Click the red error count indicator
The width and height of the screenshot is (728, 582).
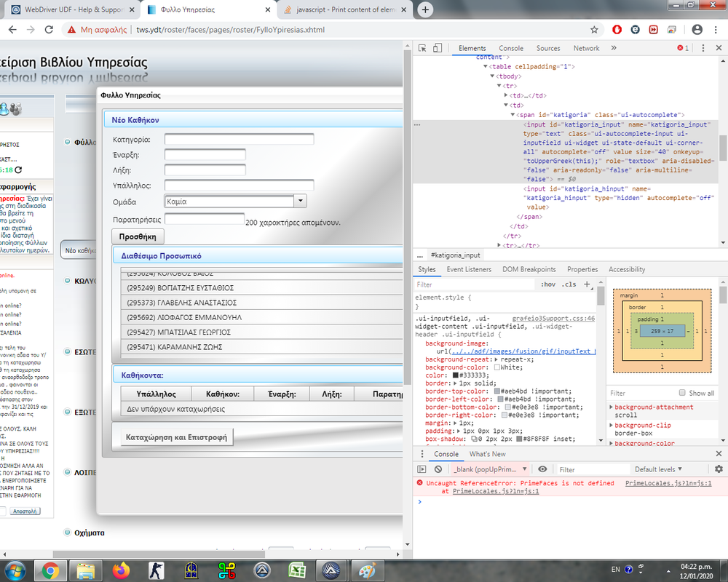(683, 48)
